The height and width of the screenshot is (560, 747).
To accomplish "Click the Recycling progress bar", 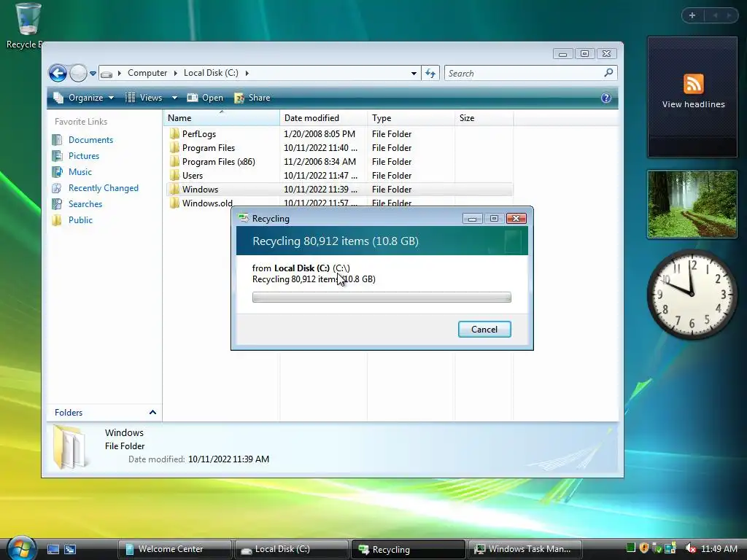I will pyautogui.click(x=382, y=297).
